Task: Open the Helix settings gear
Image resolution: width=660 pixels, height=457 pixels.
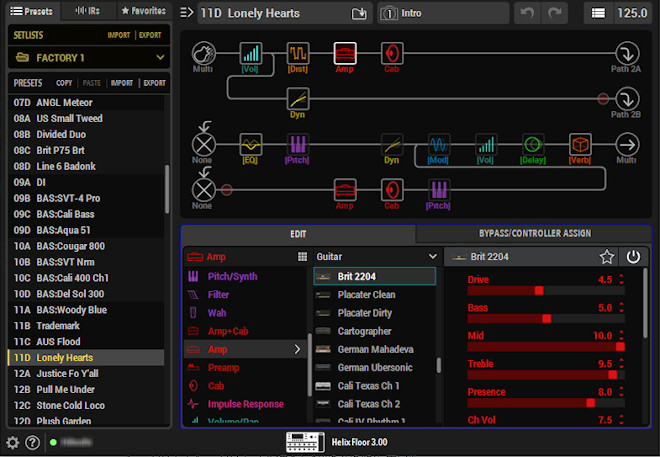Action: point(12,442)
